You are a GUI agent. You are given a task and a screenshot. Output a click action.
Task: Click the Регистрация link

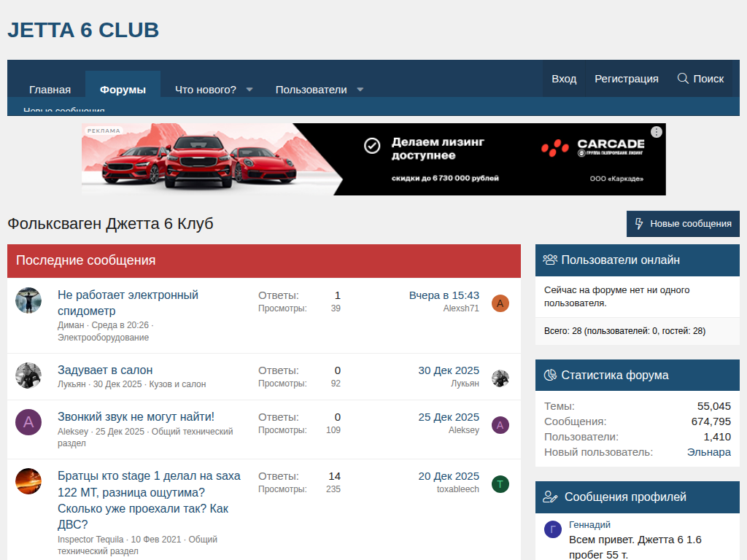click(x=626, y=79)
